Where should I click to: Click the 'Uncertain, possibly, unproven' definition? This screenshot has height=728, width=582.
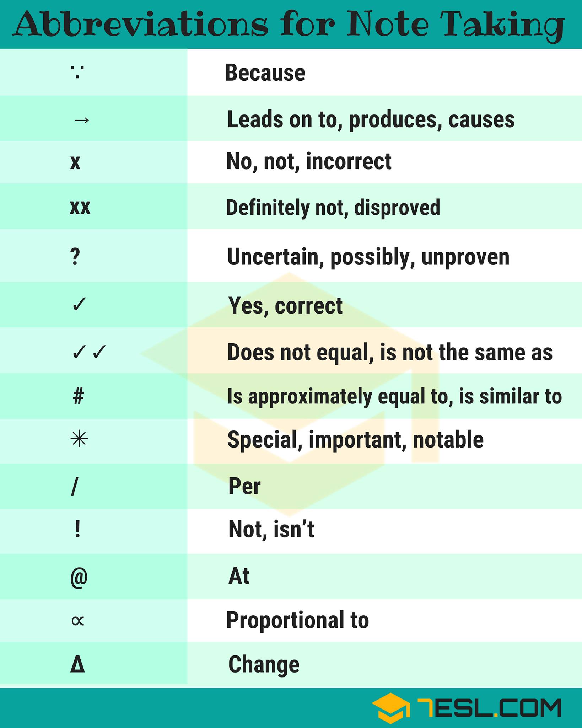(x=368, y=257)
